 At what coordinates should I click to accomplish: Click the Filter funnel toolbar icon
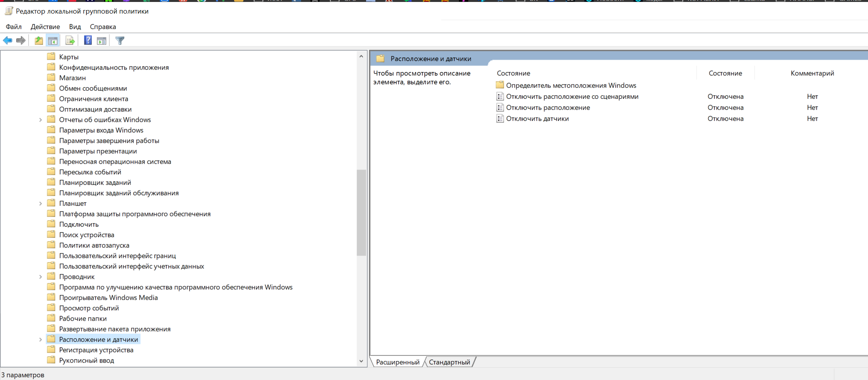pos(120,40)
